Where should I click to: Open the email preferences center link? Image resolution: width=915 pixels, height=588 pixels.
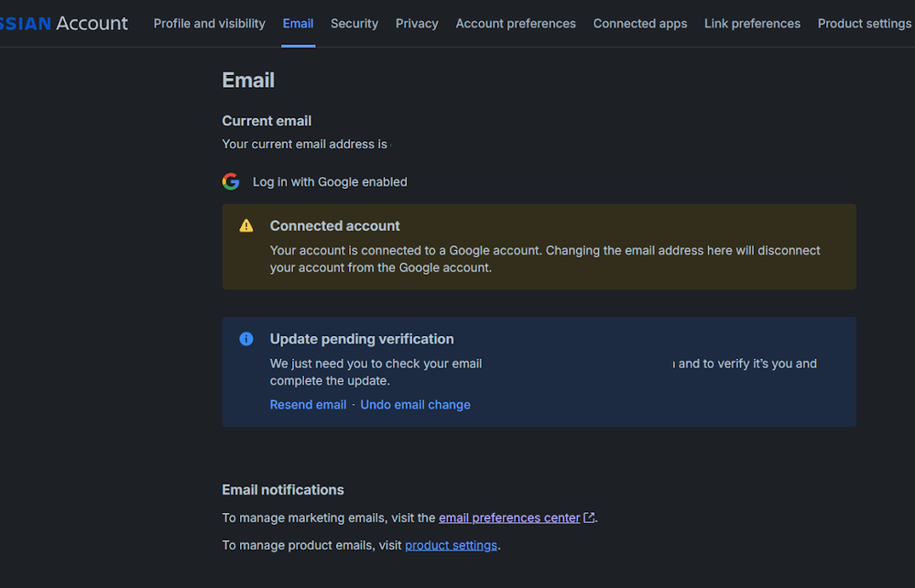509,517
